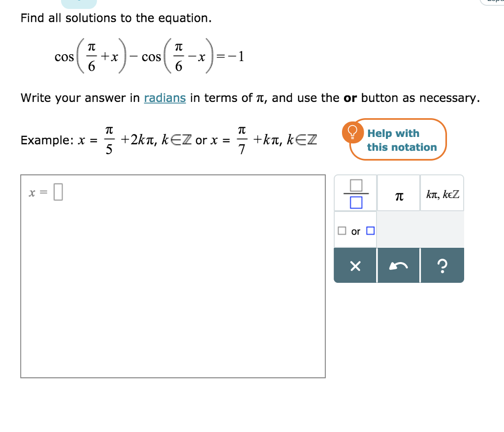Select the kπ, kεZ palette cell

441,193
